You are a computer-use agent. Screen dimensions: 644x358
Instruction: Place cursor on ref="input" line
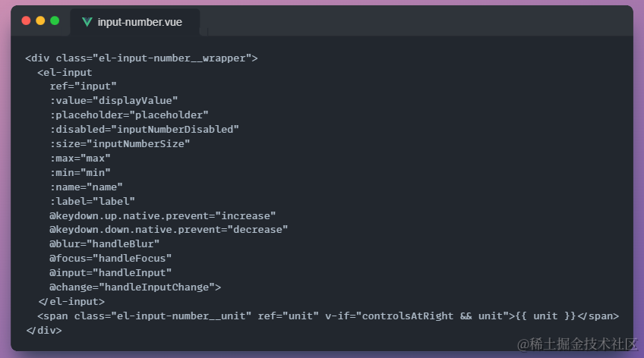[x=83, y=86]
